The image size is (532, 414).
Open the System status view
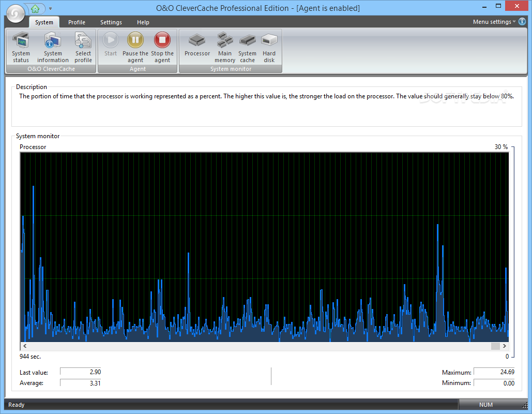(21, 47)
